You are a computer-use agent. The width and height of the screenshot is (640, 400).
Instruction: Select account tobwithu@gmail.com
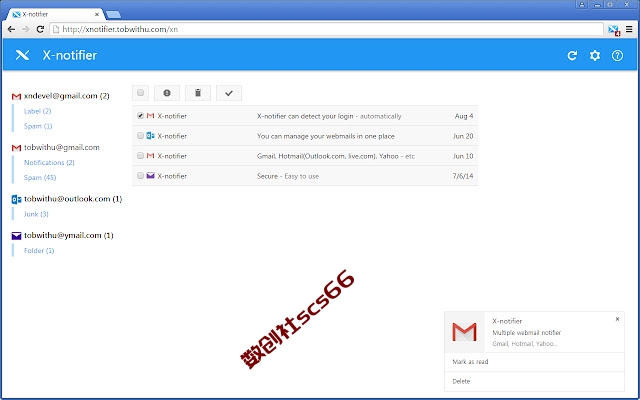coord(62,147)
